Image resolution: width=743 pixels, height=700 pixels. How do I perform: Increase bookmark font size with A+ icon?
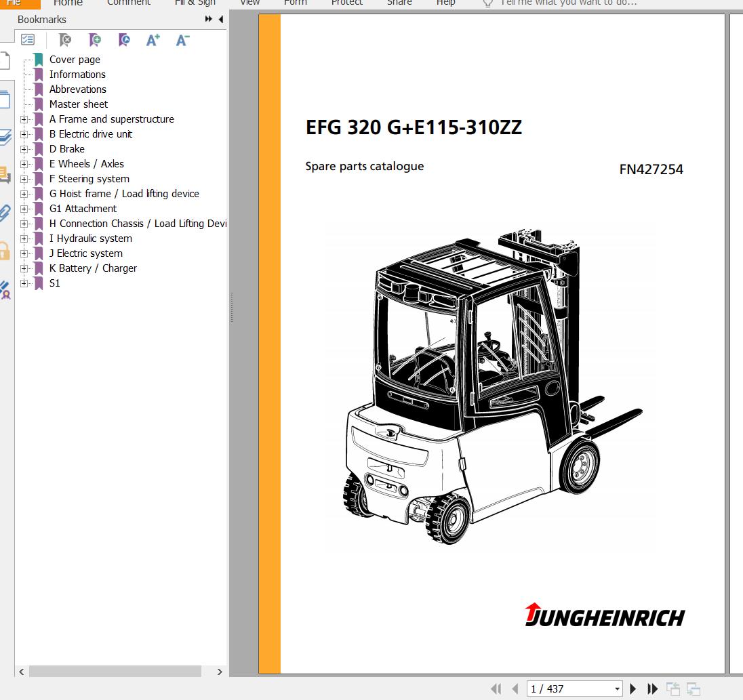tap(153, 40)
